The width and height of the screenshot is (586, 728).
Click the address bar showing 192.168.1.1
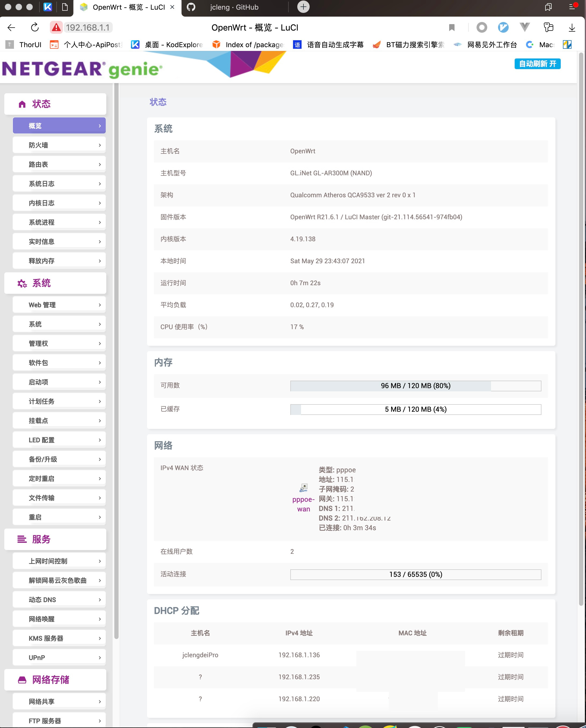(x=87, y=27)
